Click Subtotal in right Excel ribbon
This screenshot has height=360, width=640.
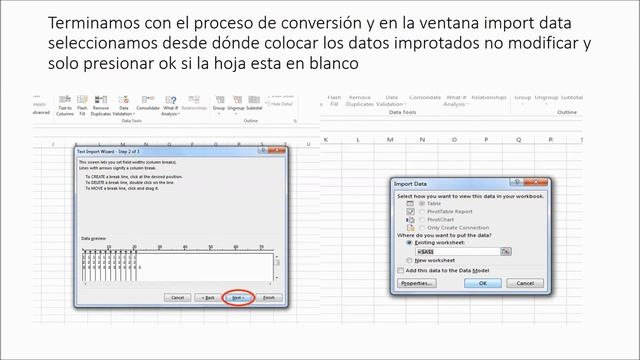[x=571, y=98]
